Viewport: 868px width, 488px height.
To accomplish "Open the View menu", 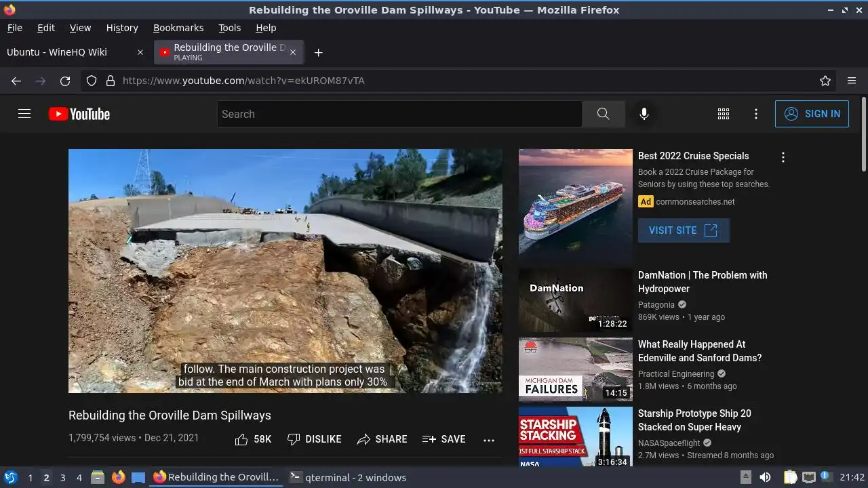I will [x=80, y=28].
